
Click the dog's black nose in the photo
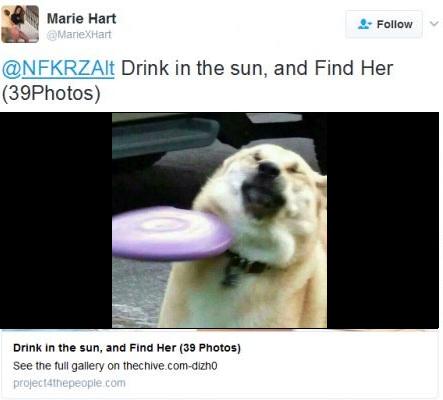click(x=268, y=169)
